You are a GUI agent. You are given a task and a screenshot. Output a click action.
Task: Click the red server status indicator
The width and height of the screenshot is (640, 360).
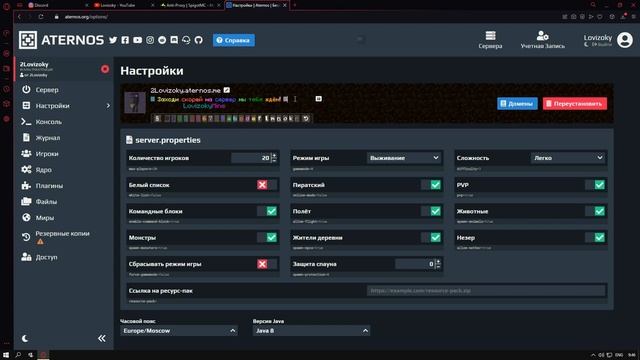pos(105,69)
